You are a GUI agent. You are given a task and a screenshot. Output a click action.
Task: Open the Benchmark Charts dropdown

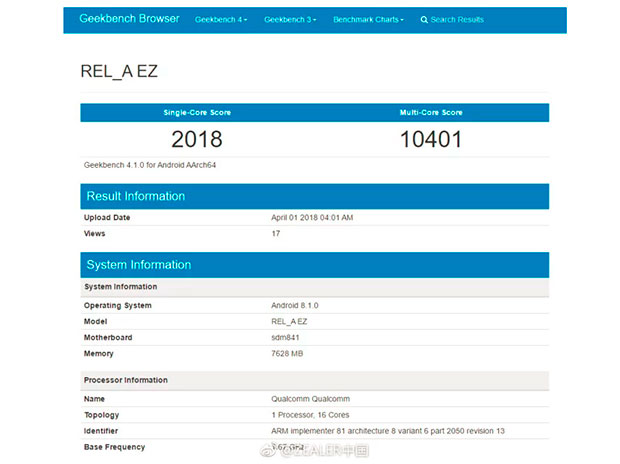point(368,20)
